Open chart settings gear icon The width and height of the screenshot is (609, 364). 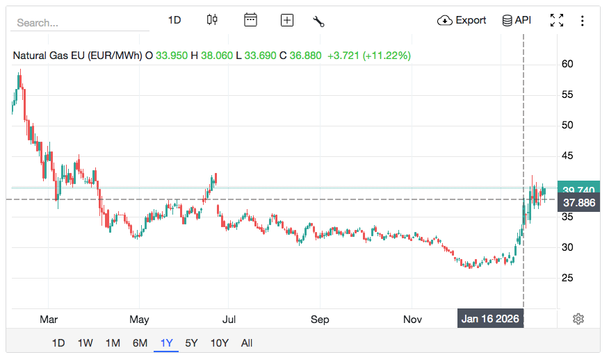click(x=578, y=319)
